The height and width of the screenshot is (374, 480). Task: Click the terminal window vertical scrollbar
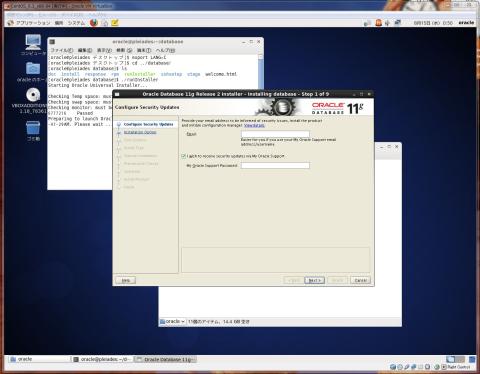pos(261,72)
